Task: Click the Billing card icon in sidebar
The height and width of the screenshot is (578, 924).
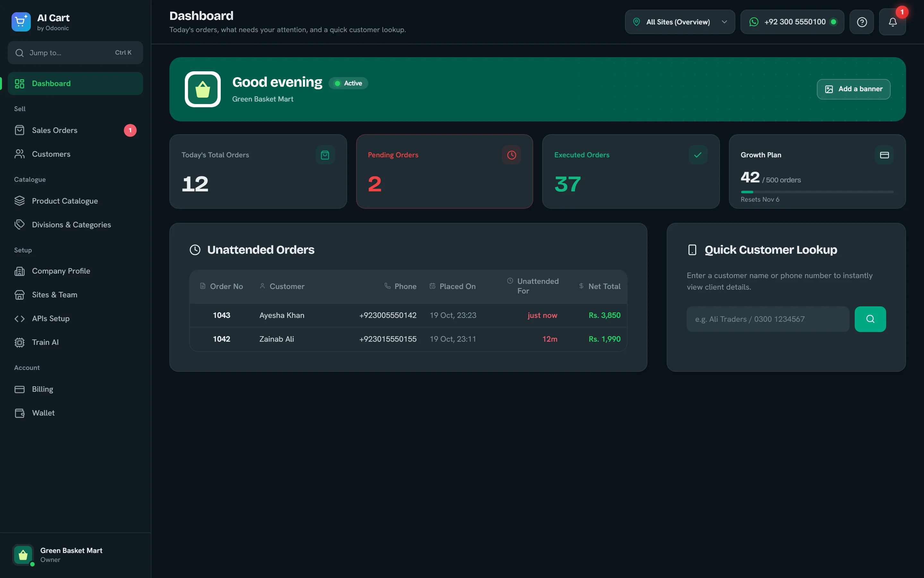Action: 20,389
